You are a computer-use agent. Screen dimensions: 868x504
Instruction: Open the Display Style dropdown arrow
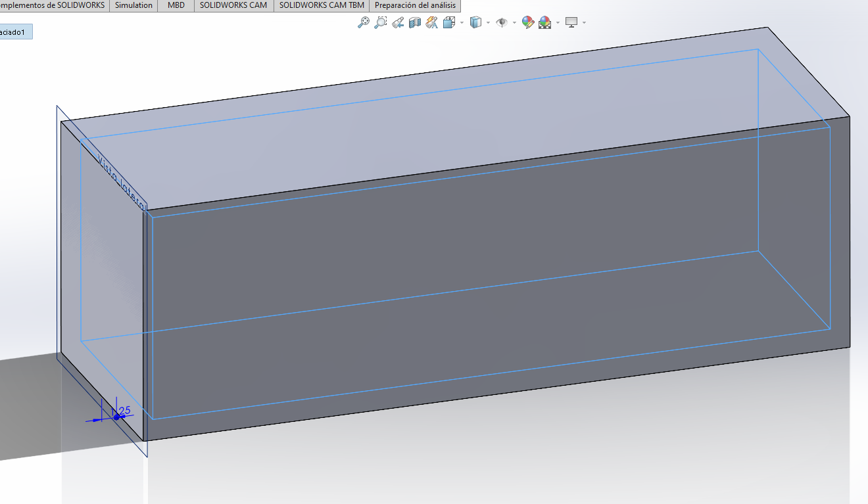click(488, 22)
